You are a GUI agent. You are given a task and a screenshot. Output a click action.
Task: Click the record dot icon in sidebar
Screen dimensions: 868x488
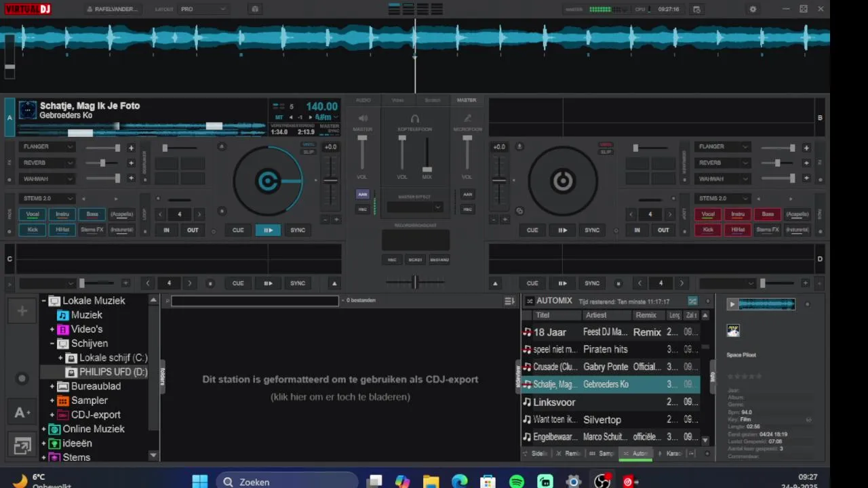[22, 379]
